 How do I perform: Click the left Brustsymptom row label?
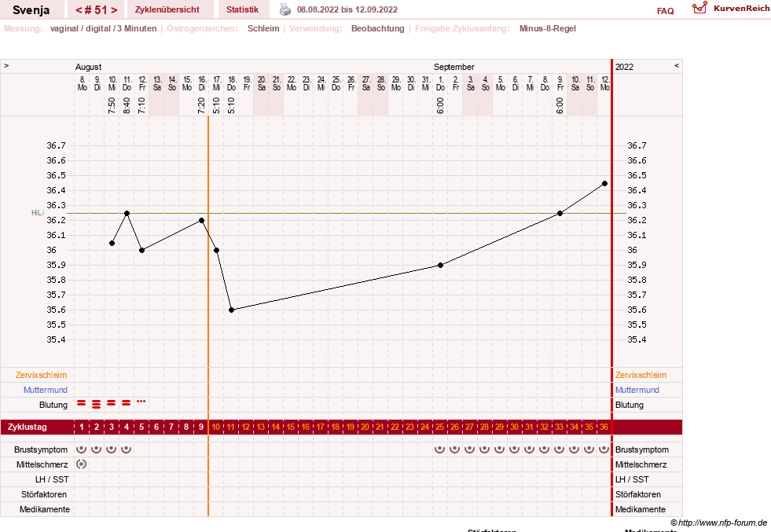tap(41, 449)
